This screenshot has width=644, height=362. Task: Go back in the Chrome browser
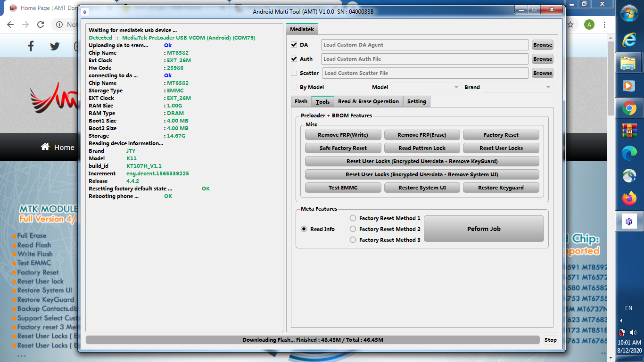coord(10,25)
